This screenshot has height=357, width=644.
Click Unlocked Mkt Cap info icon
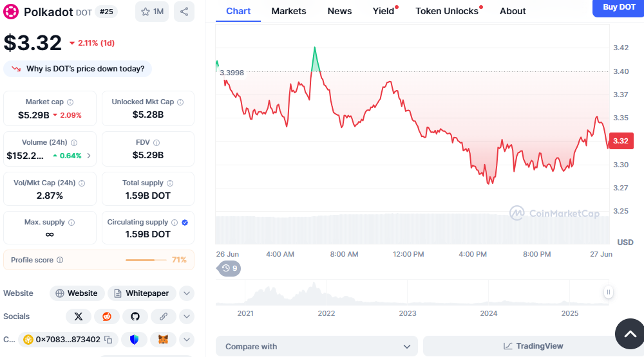[180, 102]
